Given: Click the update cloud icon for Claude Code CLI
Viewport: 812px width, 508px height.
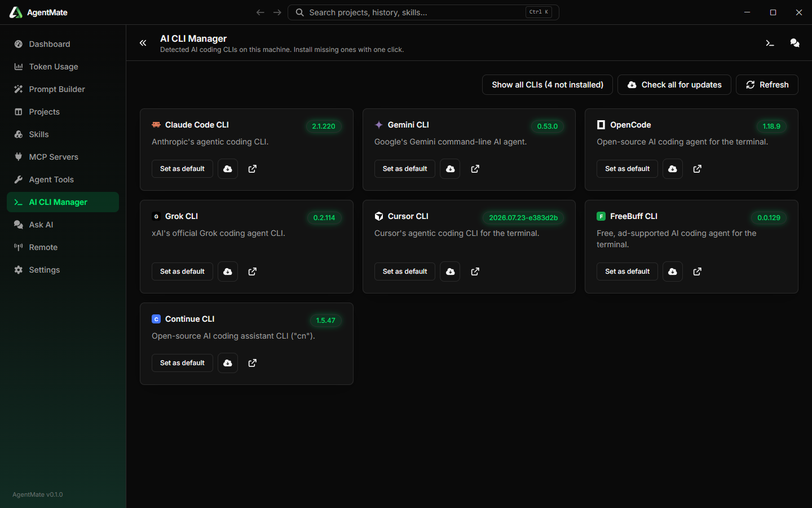Looking at the screenshot, I should [x=228, y=169].
